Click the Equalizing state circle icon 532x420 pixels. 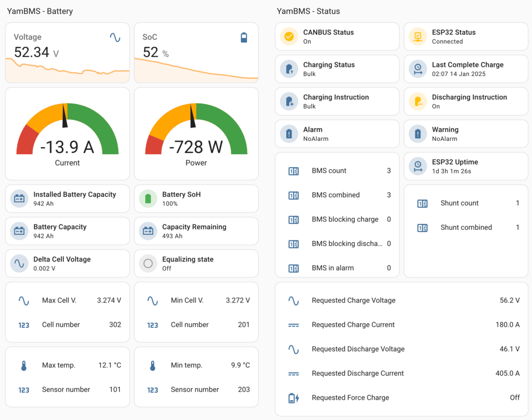click(148, 264)
